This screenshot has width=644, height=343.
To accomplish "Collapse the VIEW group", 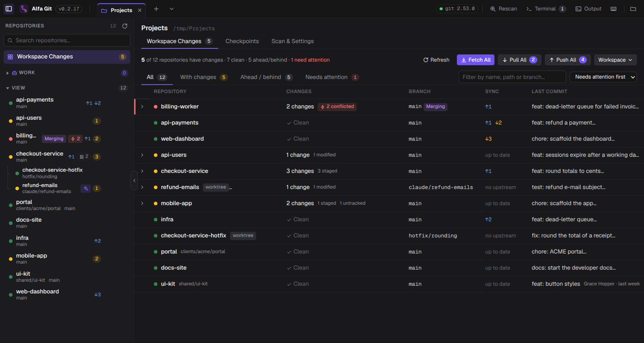I will [x=8, y=88].
